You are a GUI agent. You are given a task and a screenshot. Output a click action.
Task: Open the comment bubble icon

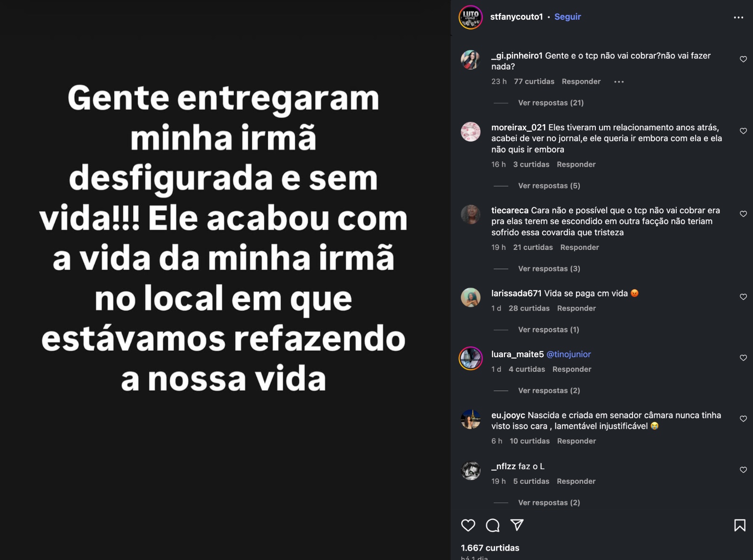coord(493,525)
